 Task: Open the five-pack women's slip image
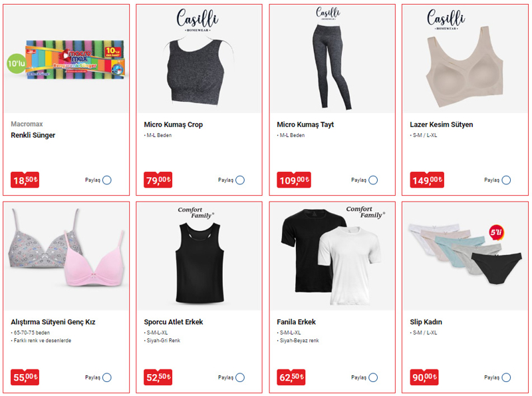465,257
